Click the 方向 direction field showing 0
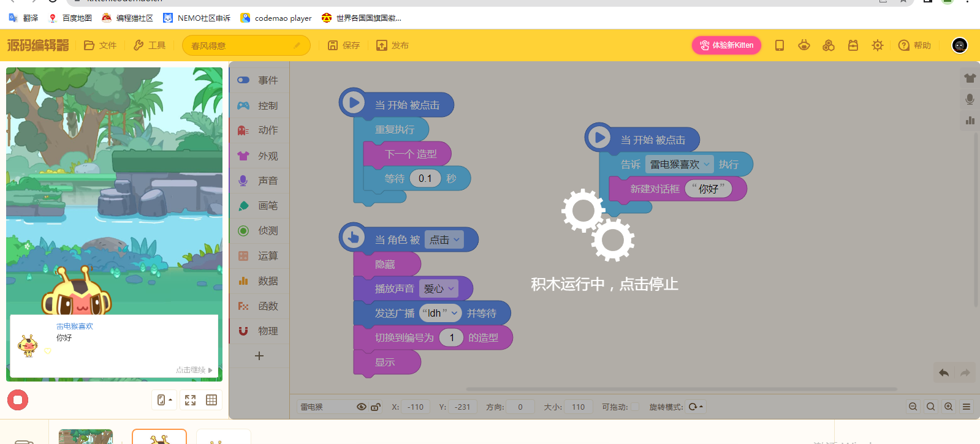 click(520, 407)
